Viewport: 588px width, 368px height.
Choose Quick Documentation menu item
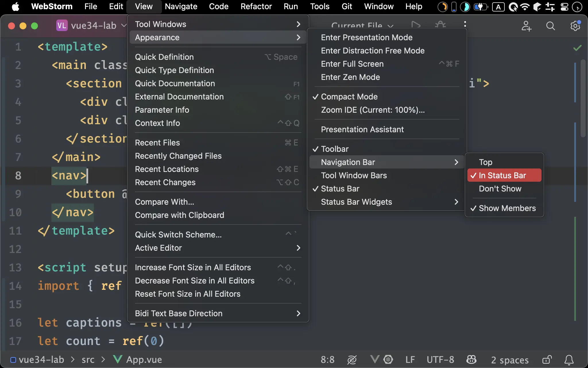(x=218, y=83)
